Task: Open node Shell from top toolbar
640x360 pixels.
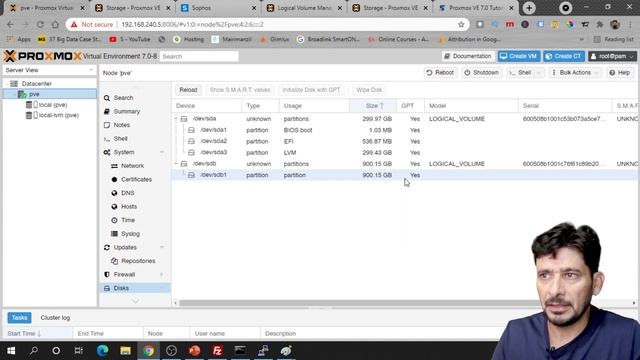Action: point(520,73)
